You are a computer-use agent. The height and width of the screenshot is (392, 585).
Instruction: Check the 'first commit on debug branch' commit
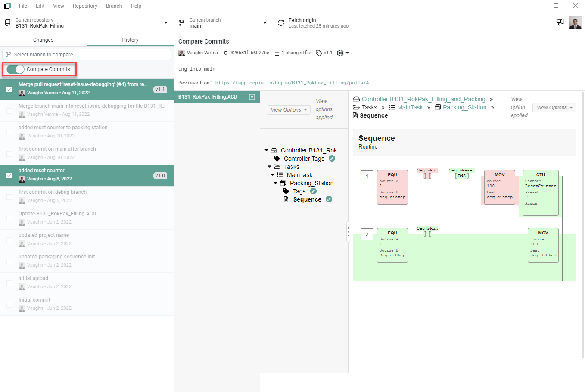[x=9, y=197]
